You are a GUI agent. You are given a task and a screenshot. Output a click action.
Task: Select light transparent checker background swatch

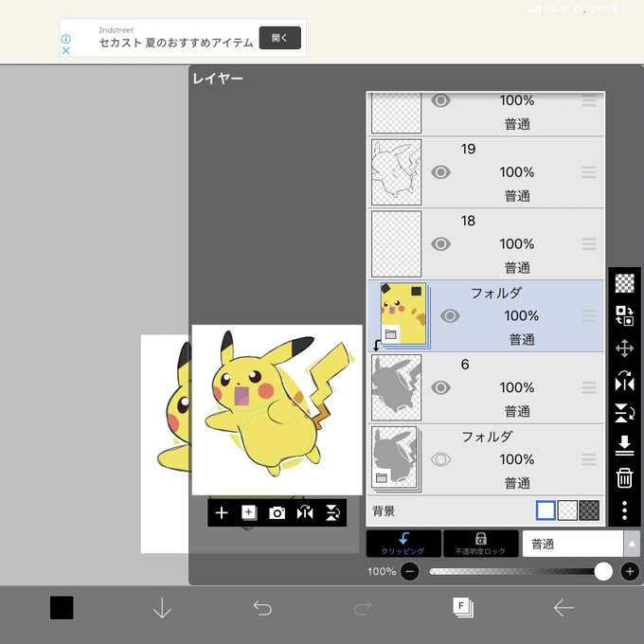[567, 510]
